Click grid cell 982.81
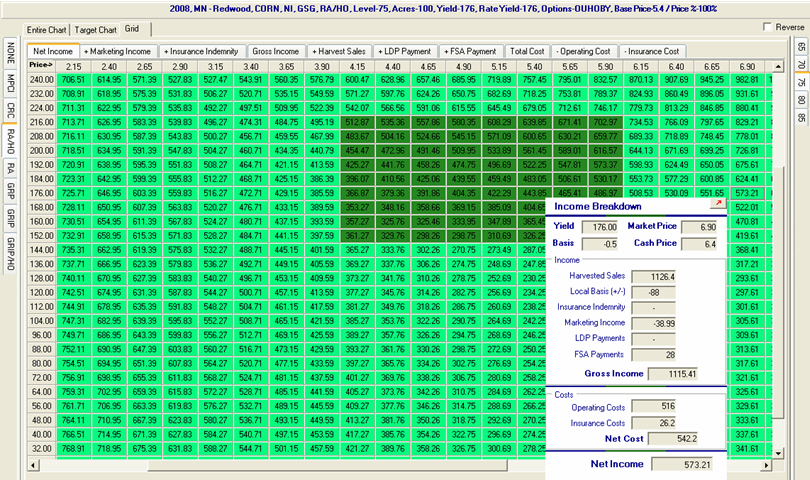This screenshot has height=480, width=810. pyautogui.click(x=747, y=80)
